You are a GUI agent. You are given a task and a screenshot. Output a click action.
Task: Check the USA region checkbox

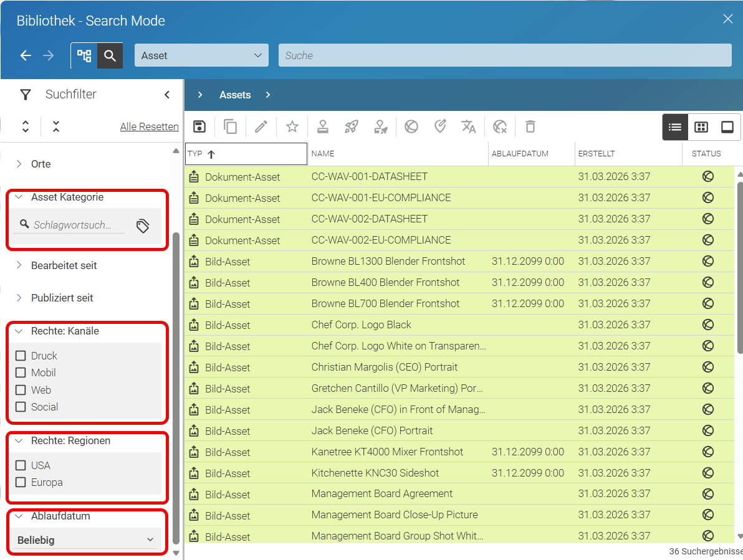point(21,465)
